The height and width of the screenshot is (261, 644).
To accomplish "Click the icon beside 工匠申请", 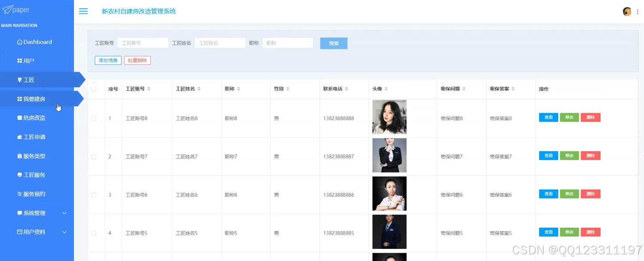I will coord(19,137).
